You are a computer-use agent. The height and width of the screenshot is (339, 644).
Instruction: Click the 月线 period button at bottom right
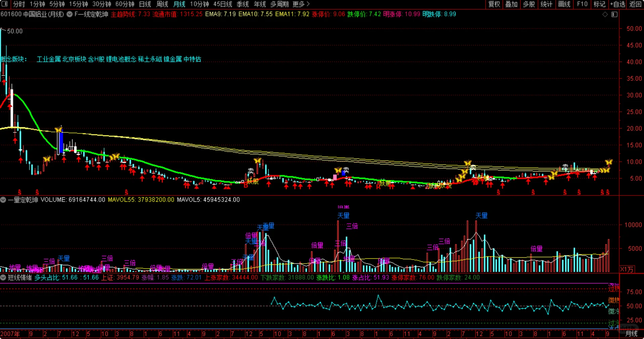[x=632, y=334]
